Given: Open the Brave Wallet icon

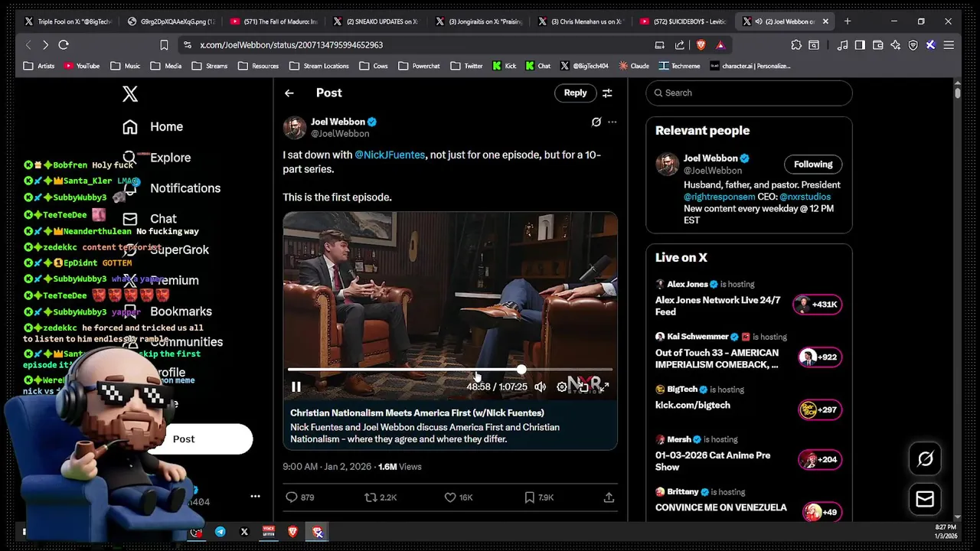Looking at the screenshot, I should click(x=877, y=45).
